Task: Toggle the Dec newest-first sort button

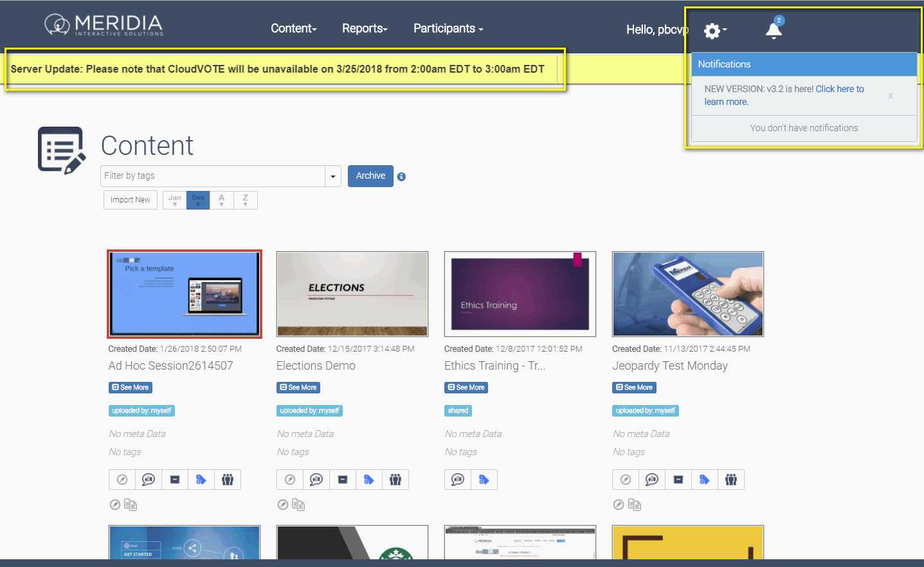Action: pyautogui.click(x=198, y=200)
